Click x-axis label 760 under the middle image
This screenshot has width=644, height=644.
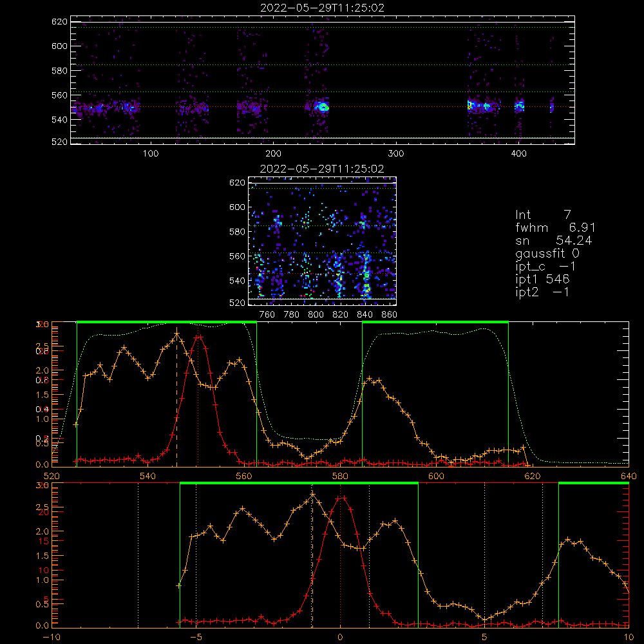point(267,315)
